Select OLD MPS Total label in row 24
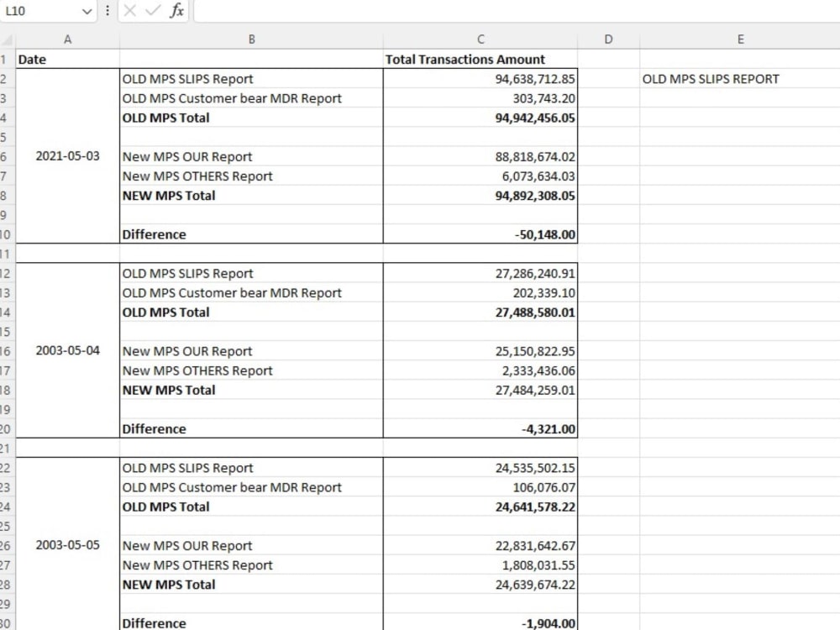This screenshot has height=630, width=840. pos(251,507)
